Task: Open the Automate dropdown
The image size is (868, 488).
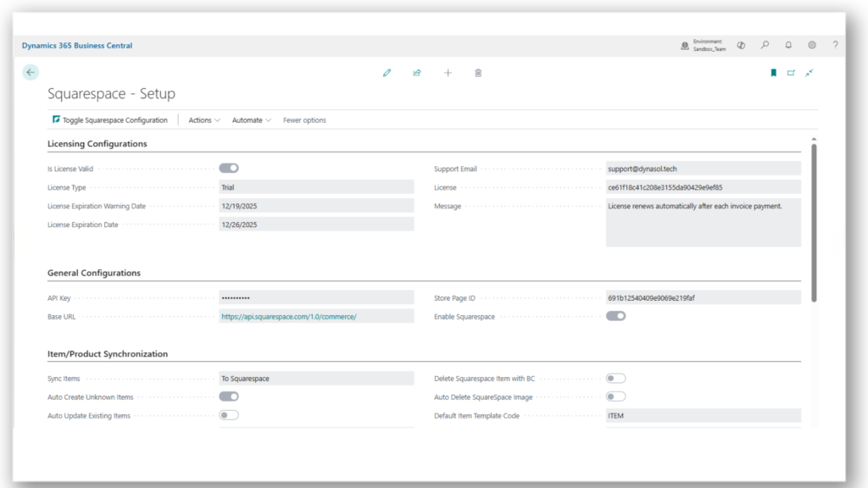Action: [251, 119]
